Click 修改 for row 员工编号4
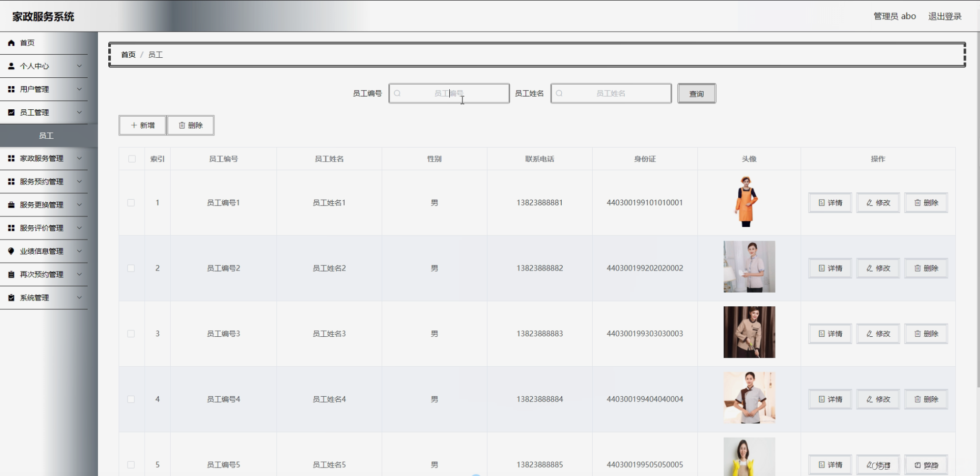 click(x=878, y=399)
